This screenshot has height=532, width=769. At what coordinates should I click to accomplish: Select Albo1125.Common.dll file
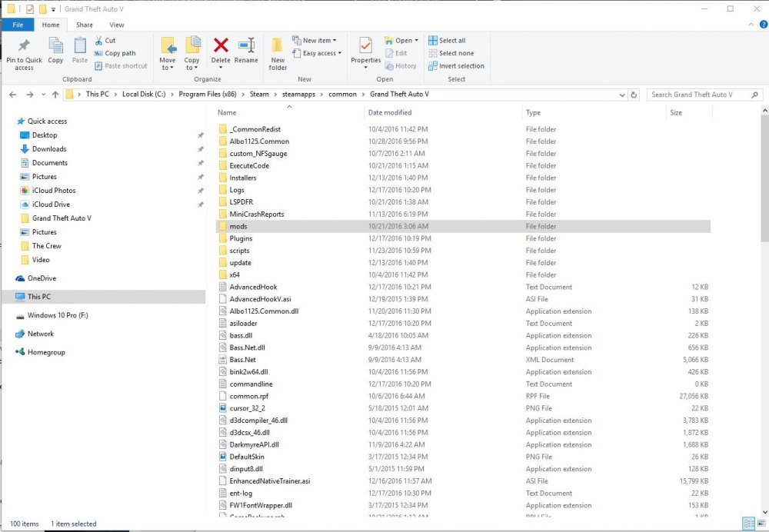[x=264, y=311]
